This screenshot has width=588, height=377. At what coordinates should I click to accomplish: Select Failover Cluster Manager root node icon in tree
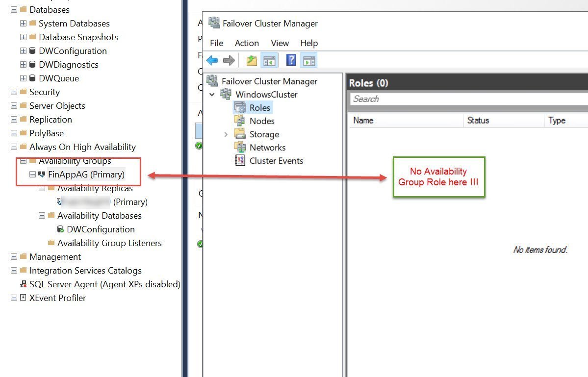click(212, 80)
